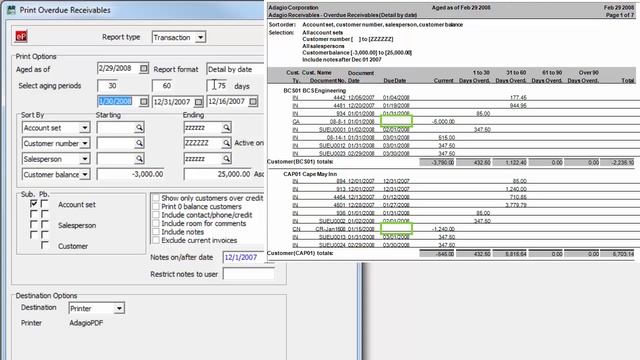Click the Restrict notes to user field
Screen dimensions: 640x360
249,274
